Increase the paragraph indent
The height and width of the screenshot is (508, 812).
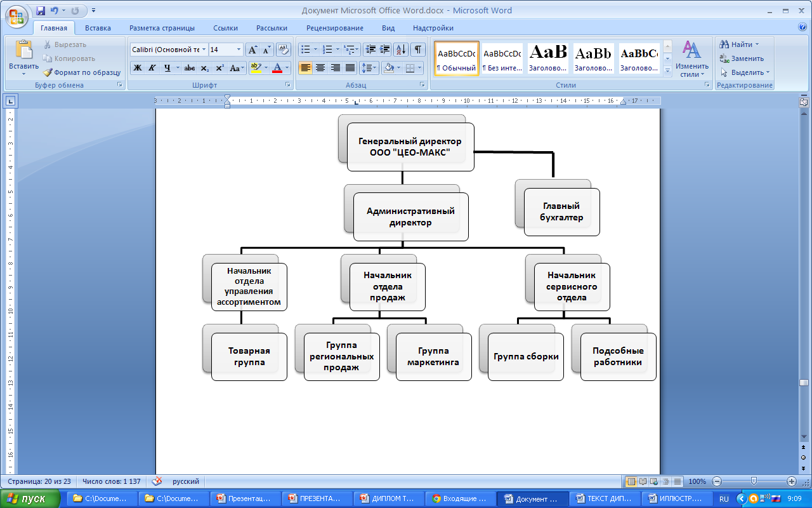click(x=385, y=50)
